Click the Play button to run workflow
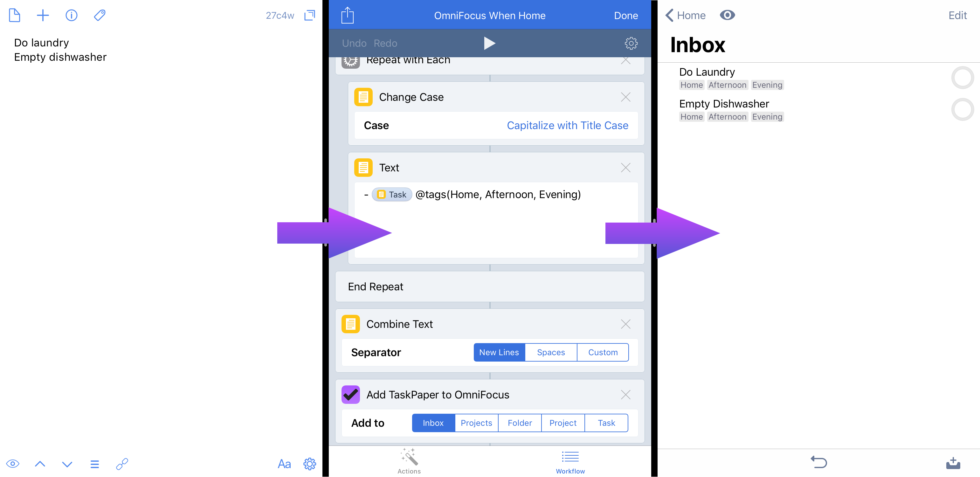The height and width of the screenshot is (477, 980). [x=489, y=43]
